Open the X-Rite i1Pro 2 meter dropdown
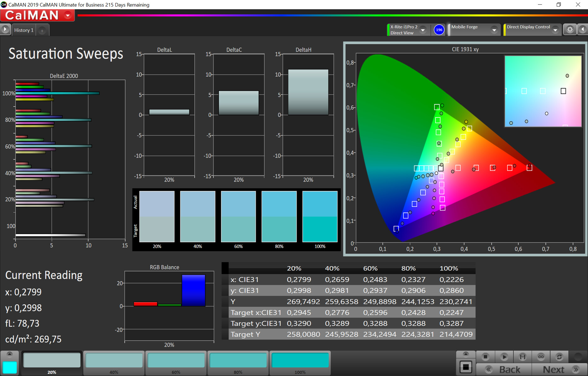The width and height of the screenshot is (588, 376). pos(423,30)
